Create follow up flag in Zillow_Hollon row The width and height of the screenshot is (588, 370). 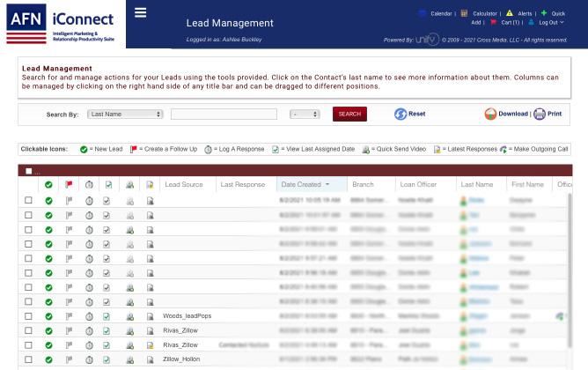[x=69, y=359]
